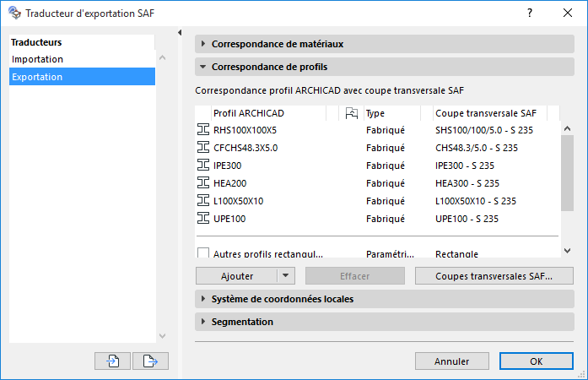Viewport: 588px width, 380px height.
Task: Select the L100X50X10 profile name
Action: click(238, 201)
